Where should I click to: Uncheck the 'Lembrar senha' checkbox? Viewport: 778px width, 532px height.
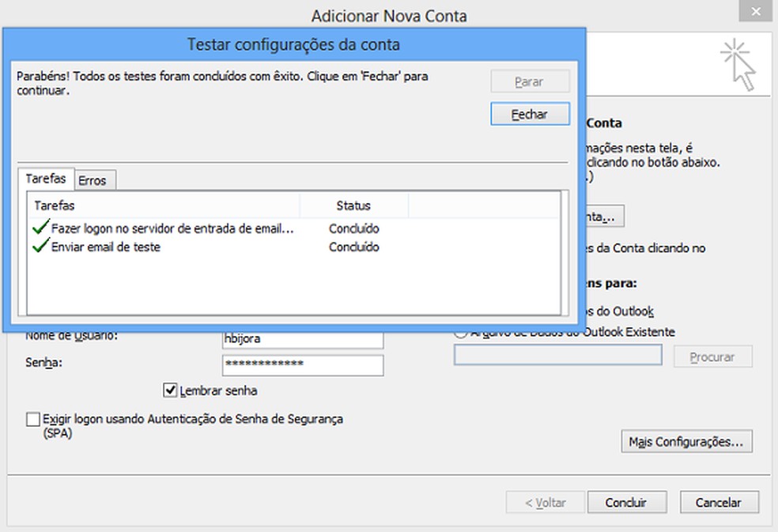171,389
